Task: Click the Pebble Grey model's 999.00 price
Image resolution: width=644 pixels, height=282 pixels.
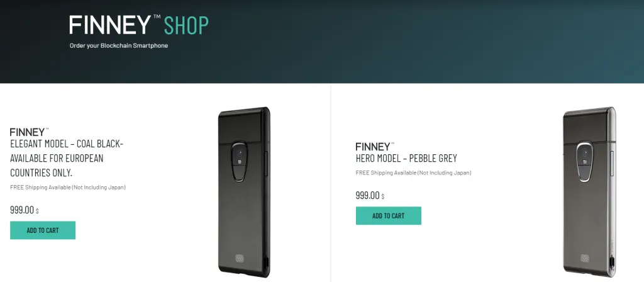Action: [370, 196]
